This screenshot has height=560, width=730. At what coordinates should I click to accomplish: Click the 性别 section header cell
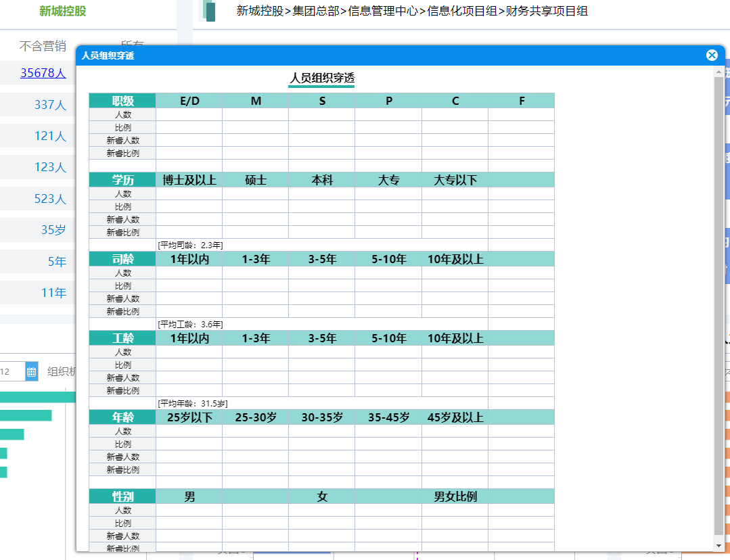pyautogui.click(x=122, y=496)
